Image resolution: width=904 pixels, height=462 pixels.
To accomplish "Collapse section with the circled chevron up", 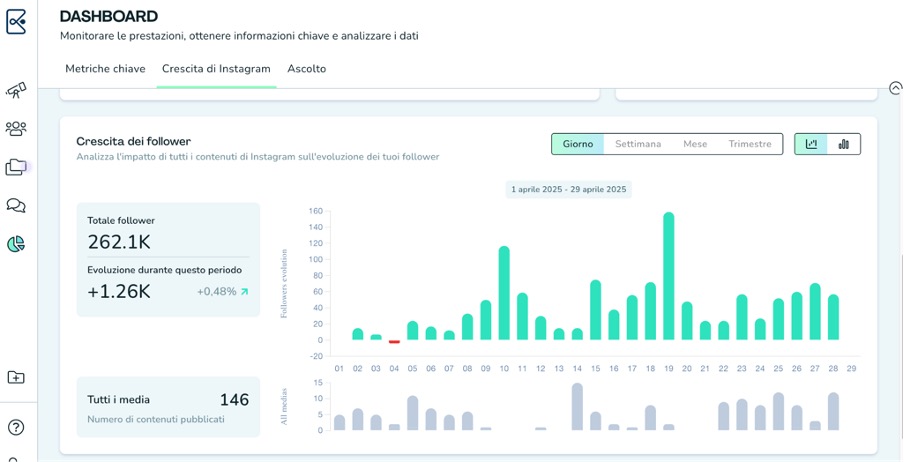I will click(895, 88).
